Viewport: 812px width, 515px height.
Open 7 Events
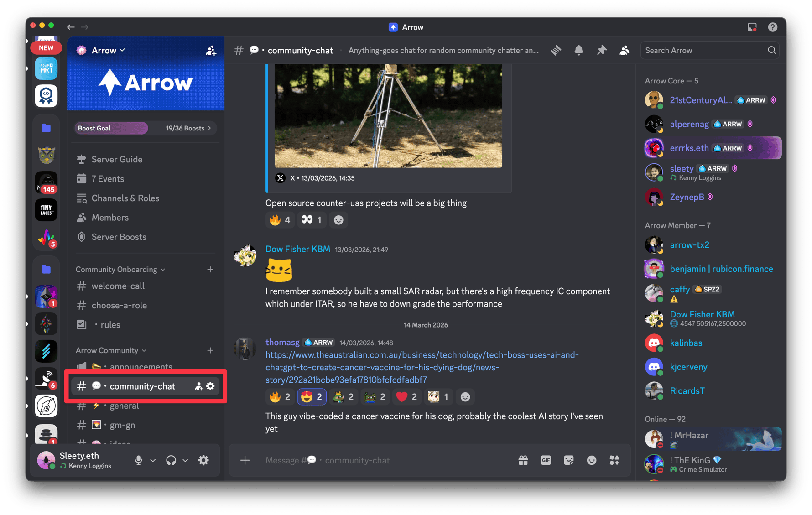tap(145, 179)
